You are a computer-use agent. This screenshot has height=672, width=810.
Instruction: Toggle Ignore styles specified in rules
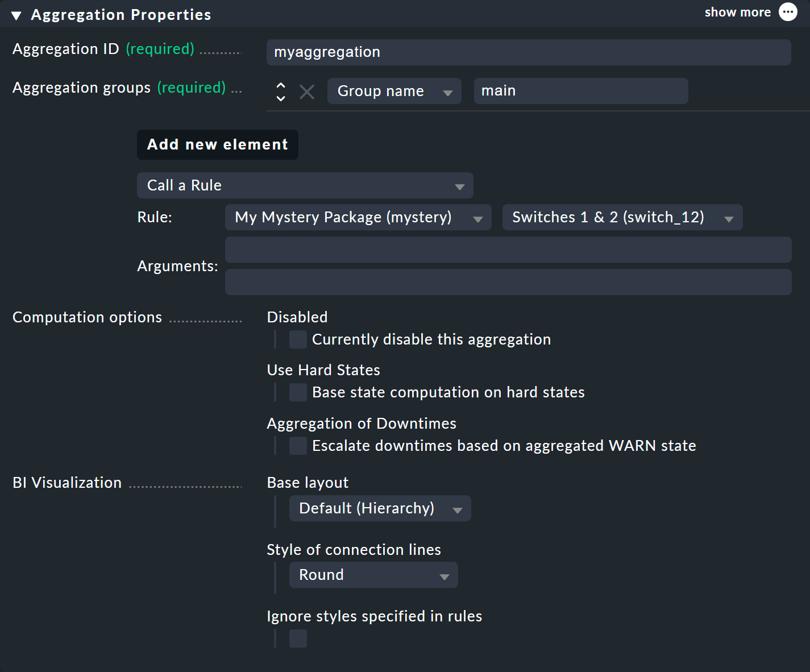point(298,638)
